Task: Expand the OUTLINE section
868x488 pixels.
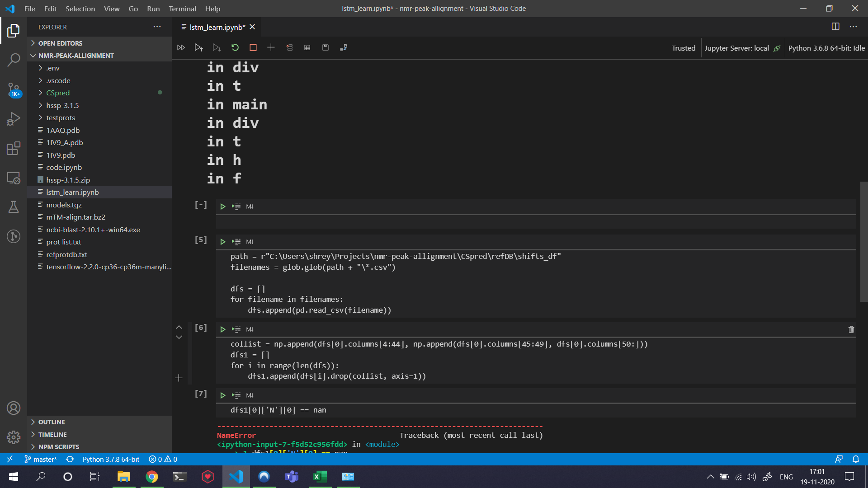Action: point(52,422)
